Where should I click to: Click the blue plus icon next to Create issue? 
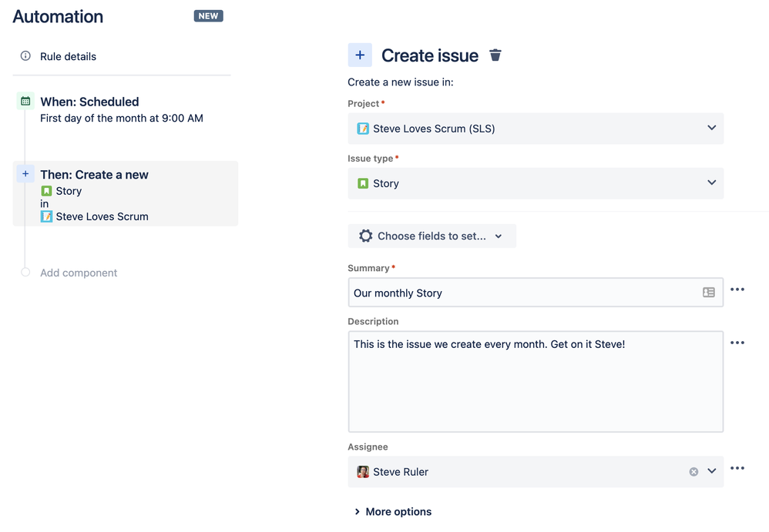pos(360,55)
